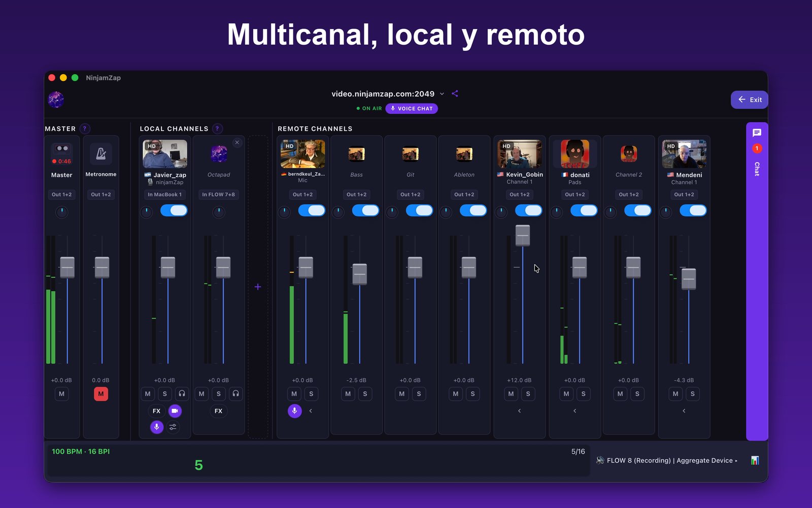Open the server address dropdown chevron
The height and width of the screenshot is (508, 812).
click(442, 94)
